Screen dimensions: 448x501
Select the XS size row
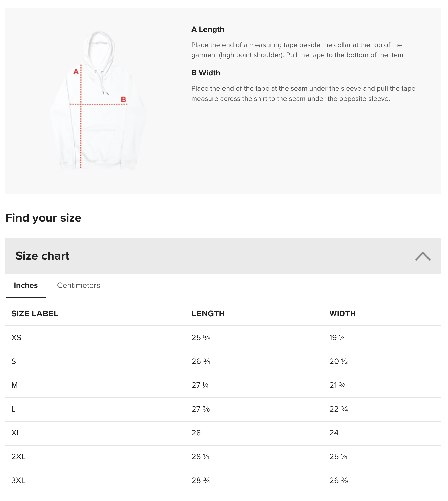pos(223,338)
